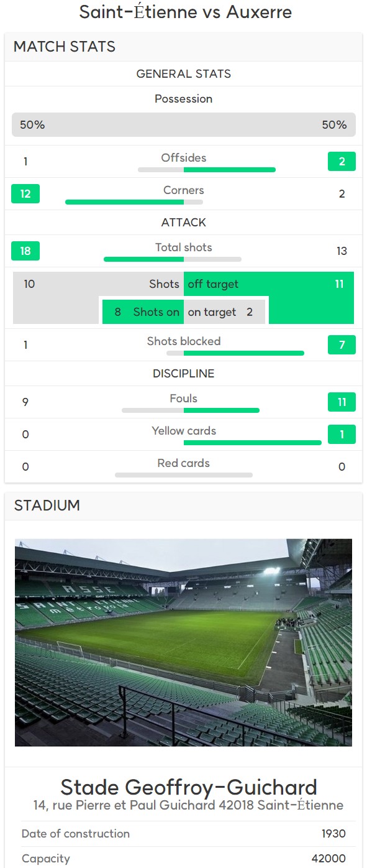Click the grey on target 2 box
The height and width of the screenshot is (868, 367).
pos(225,312)
